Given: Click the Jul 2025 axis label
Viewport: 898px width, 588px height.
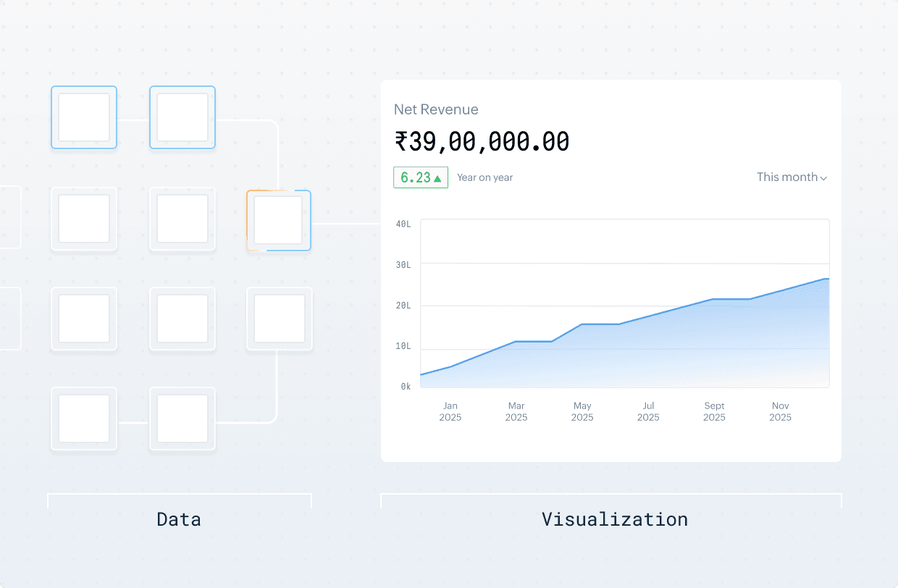Looking at the screenshot, I should click(x=648, y=411).
